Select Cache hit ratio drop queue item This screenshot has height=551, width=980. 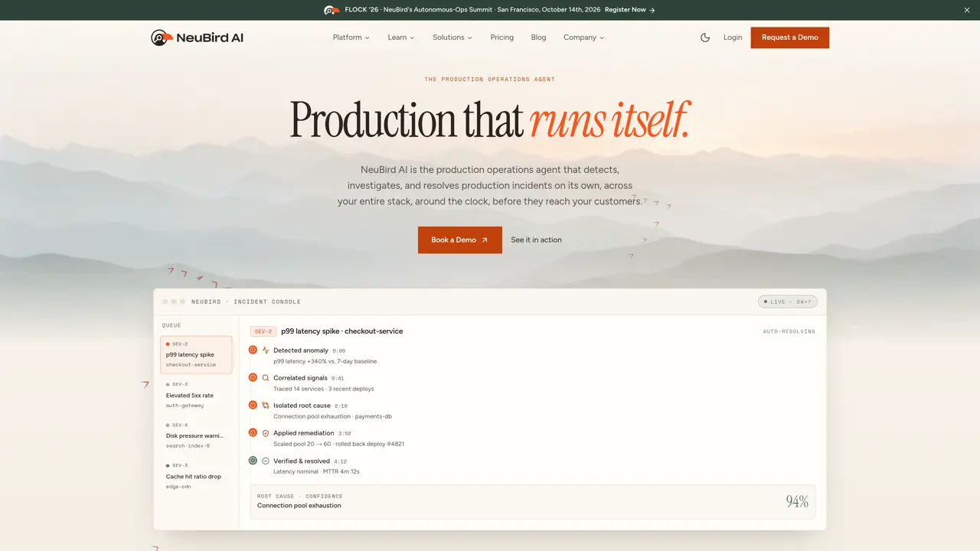tap(197, 476)
